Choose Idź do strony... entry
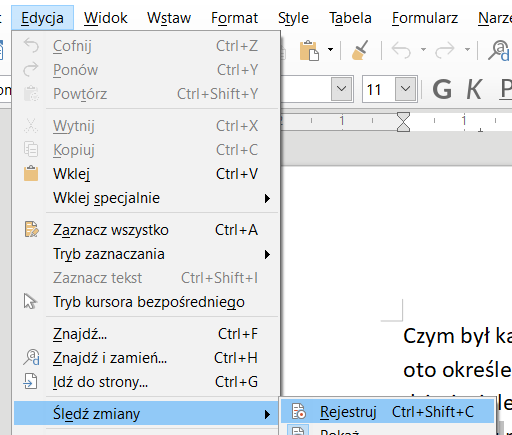The width and height of the screenshot is (512, 435). click(x=146, y=382)
